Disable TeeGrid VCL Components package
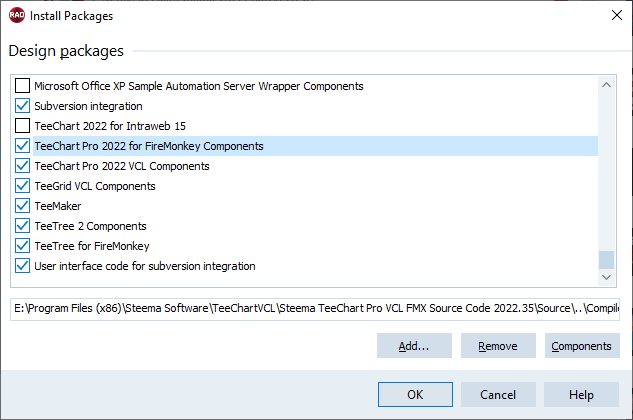This screenshot has height=420, width=633. (x=23, y=186)
